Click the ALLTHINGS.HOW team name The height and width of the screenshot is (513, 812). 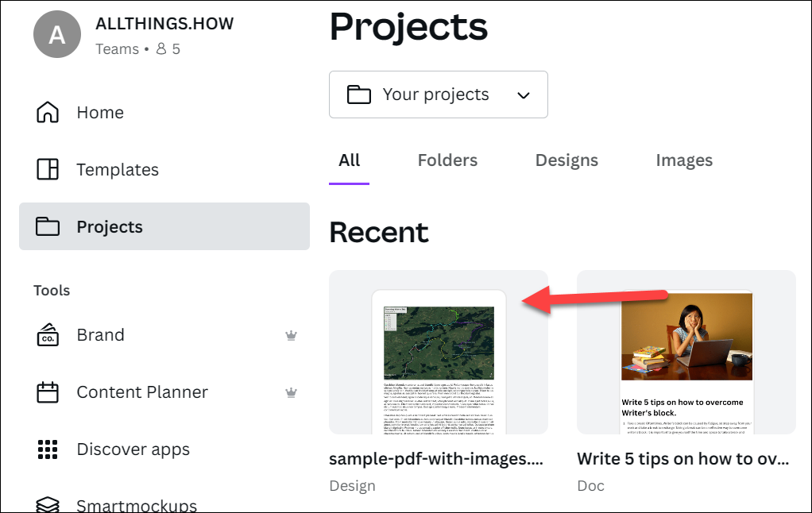[x=164, y=24]
